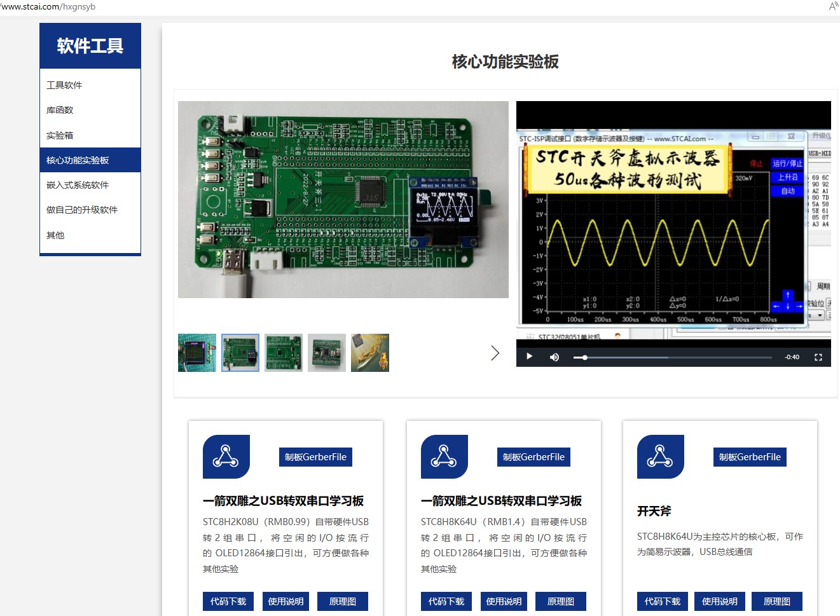840x616 pixels.
Task: Click the share icon on the 开天斧 card
Action: 660,456
